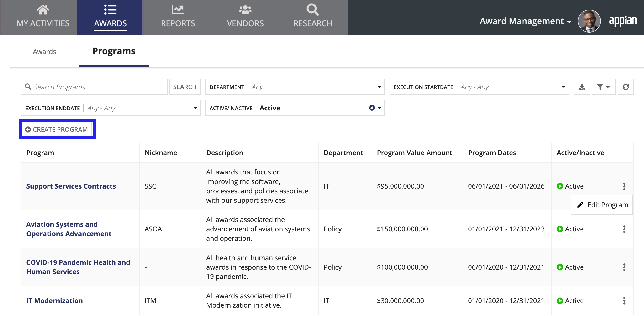
Task: Click the $95,000,000.00 value cell
Action: (x=400, y=186)
